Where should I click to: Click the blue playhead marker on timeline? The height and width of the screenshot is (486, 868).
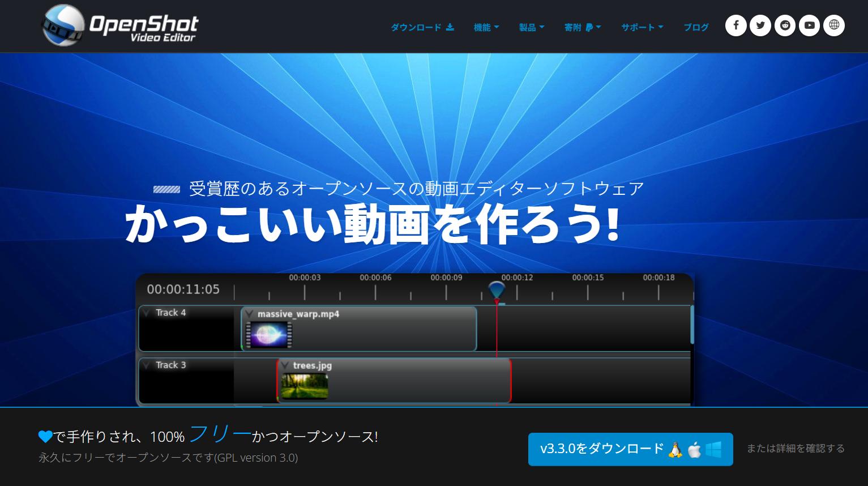click(x=497, y=291)
